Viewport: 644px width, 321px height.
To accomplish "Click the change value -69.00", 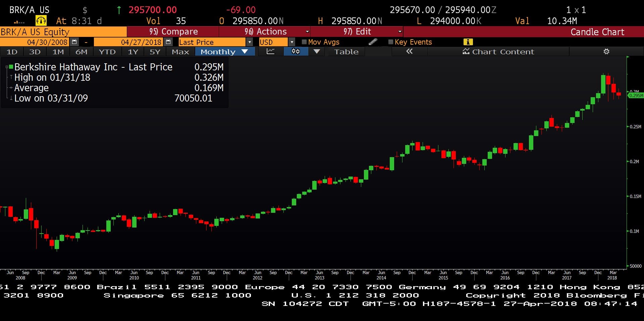I will coord(241,10).
